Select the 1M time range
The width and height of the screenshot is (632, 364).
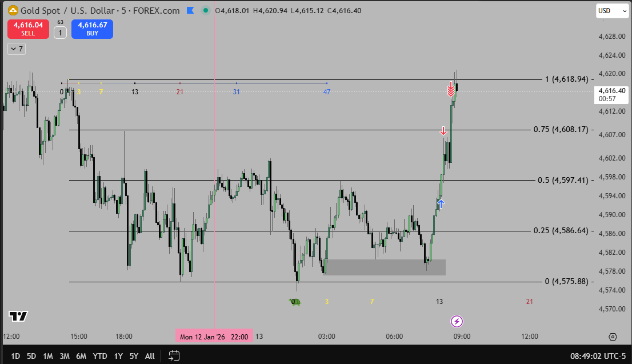coord(48,356)
